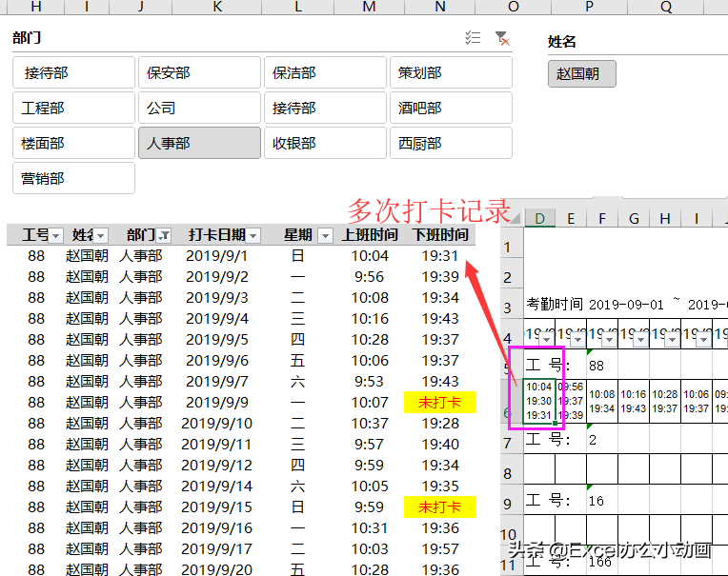Click the 上班时间 header cell
728x576 pixels.
pyautogui.click(x=370, y=234)
